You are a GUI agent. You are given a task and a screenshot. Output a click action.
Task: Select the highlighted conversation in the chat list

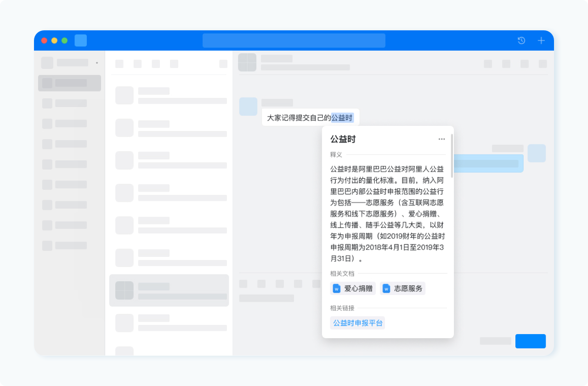pos(169,290)
